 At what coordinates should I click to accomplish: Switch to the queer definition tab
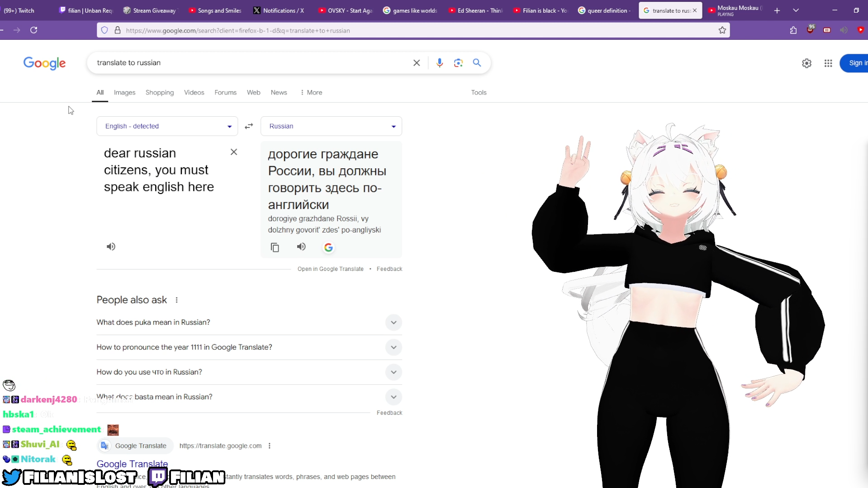pyautogui.click(x=604, y=10)
